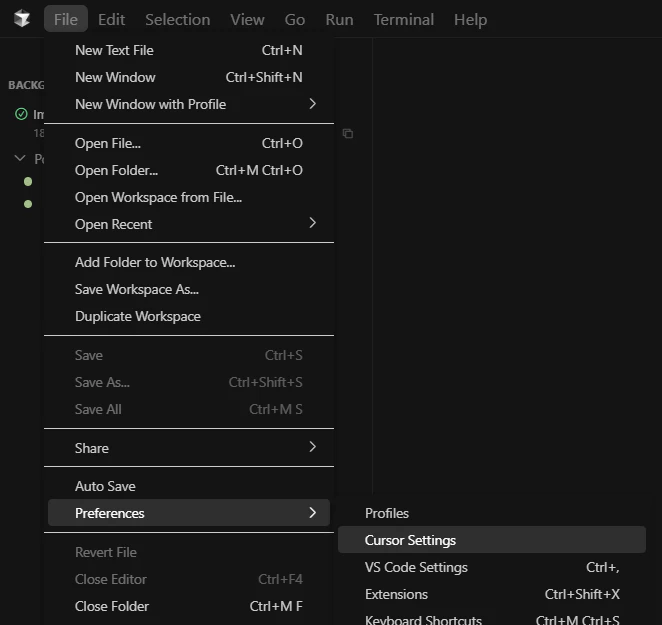
Task: Select Save Workspace As...
Action: [189, 289]
